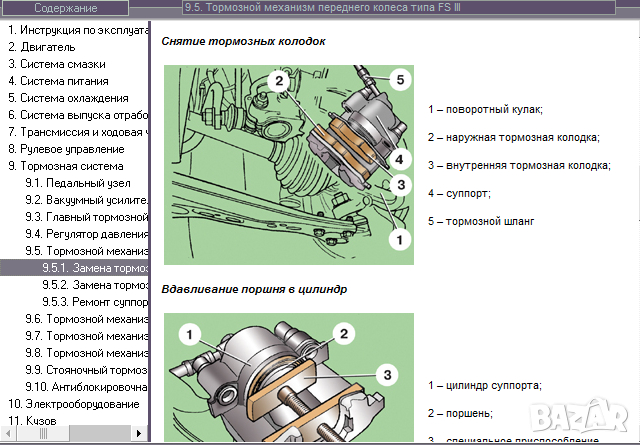
Task: Open section 9.9 Стояночный тормоз
Action: 86,370
